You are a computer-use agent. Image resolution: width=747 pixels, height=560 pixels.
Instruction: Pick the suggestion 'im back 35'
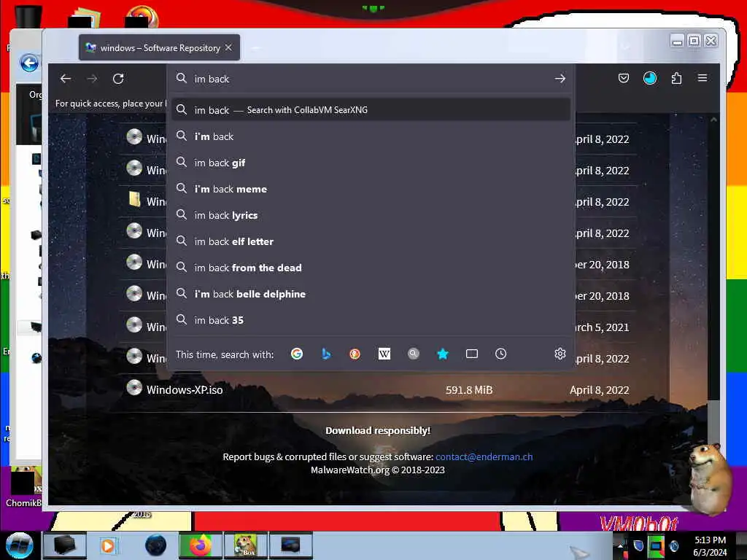click(371, 320)
